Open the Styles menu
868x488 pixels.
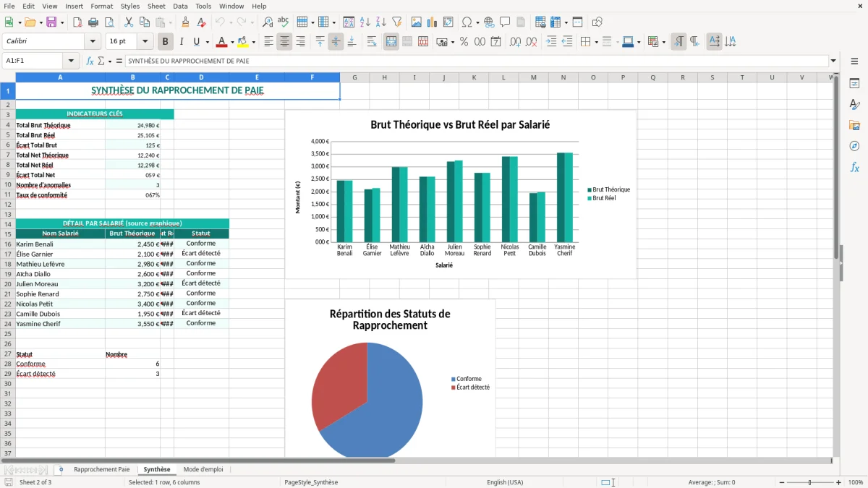[x=130, y=6]
